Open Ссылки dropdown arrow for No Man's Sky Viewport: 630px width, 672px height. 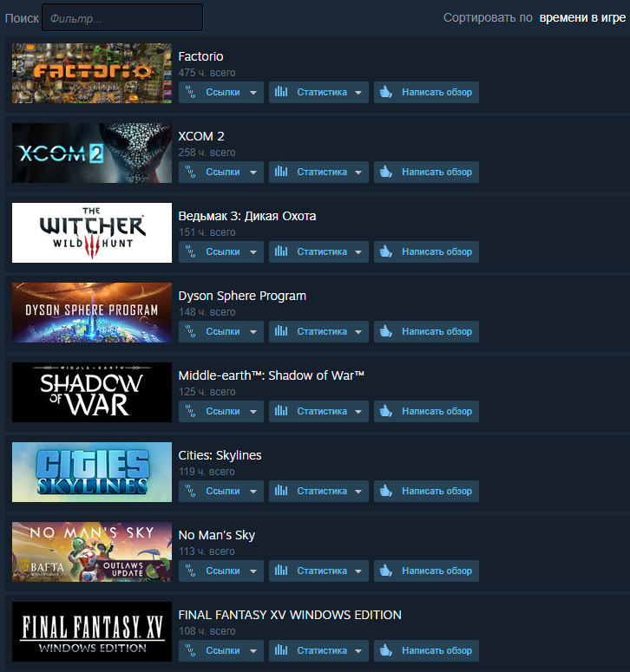tap(253, 571)
